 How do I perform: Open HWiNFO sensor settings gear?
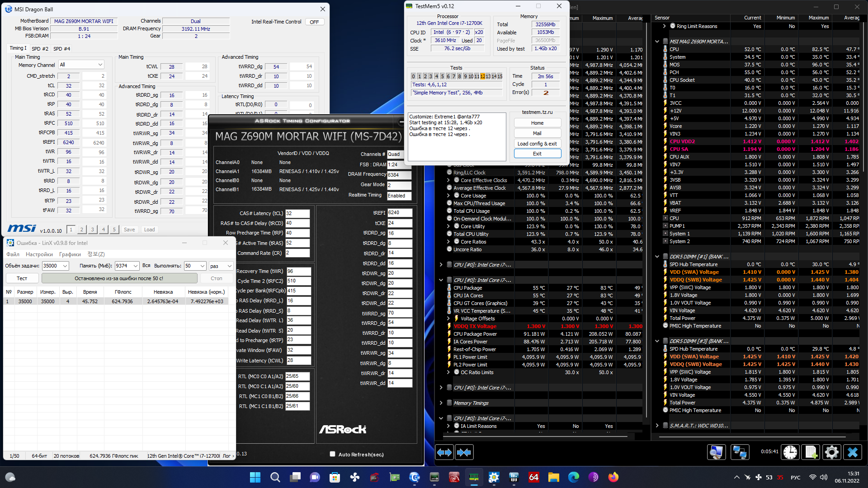tap(831, 452)
